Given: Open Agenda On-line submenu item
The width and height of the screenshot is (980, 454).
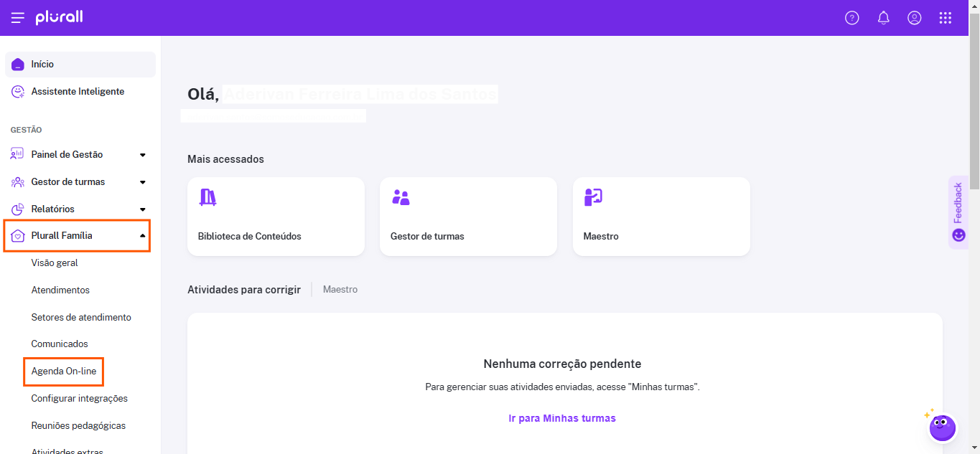Looking at the screenshot, I should 64,372.
